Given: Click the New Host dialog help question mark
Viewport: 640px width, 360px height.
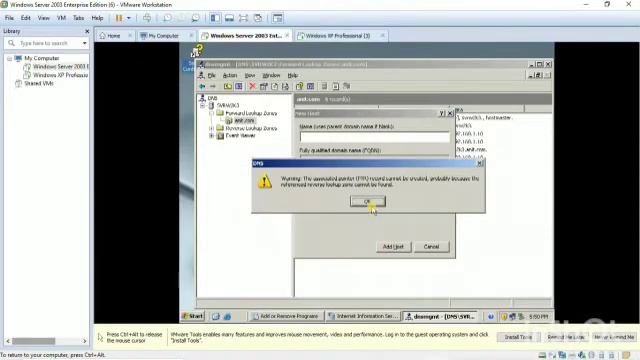Looking at the screenshot, I should click(442, 113).
